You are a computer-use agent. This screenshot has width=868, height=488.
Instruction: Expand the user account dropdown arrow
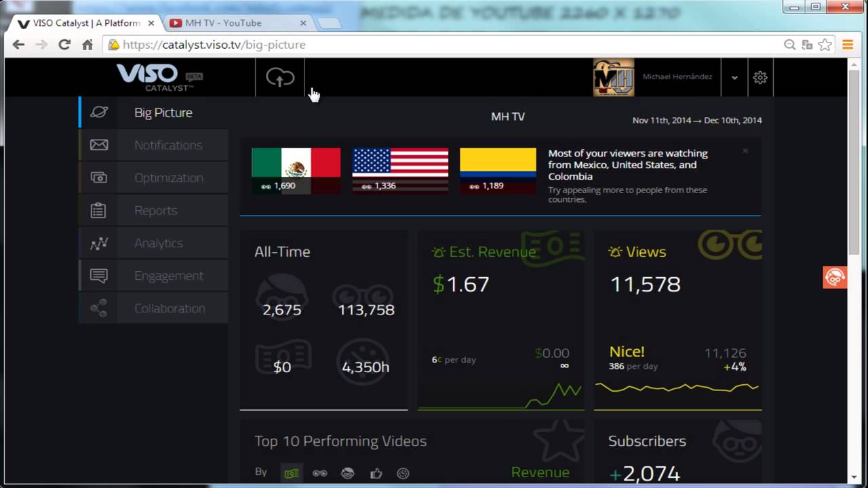point(734,77)
